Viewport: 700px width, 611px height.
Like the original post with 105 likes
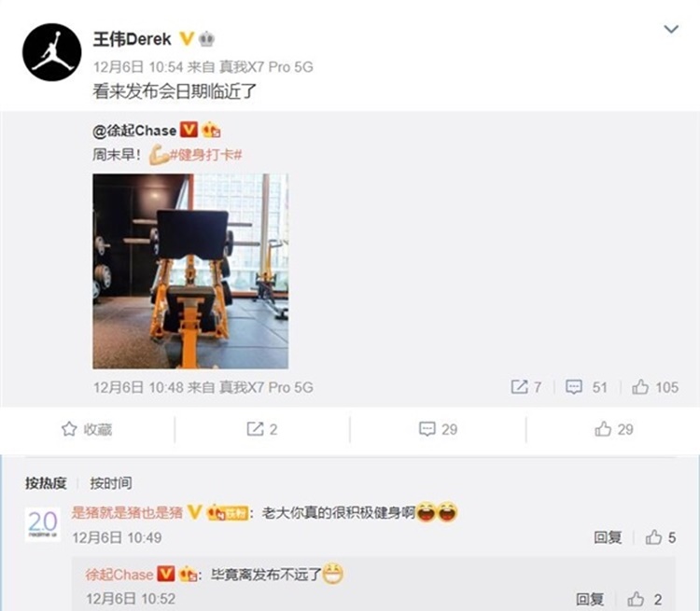tap(655, 387)
